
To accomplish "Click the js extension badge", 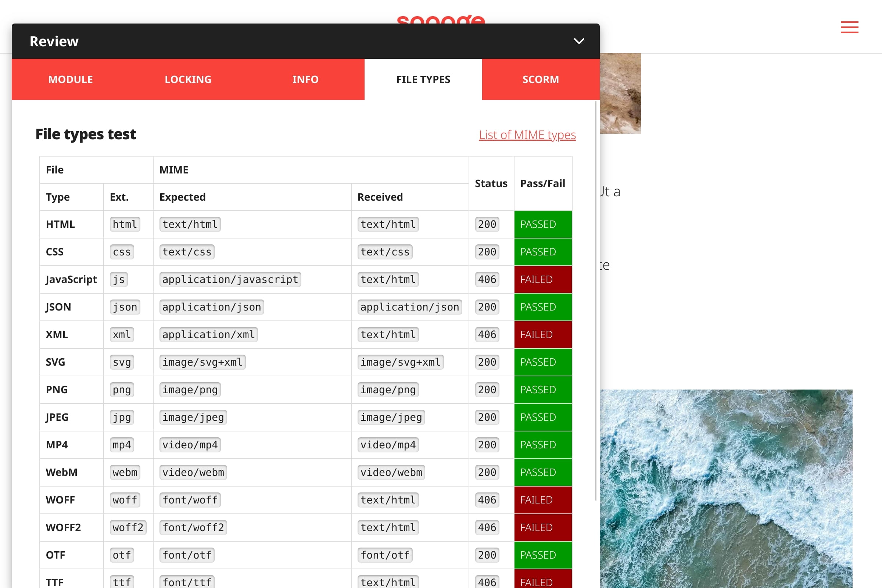I will (x=118, y=279).
